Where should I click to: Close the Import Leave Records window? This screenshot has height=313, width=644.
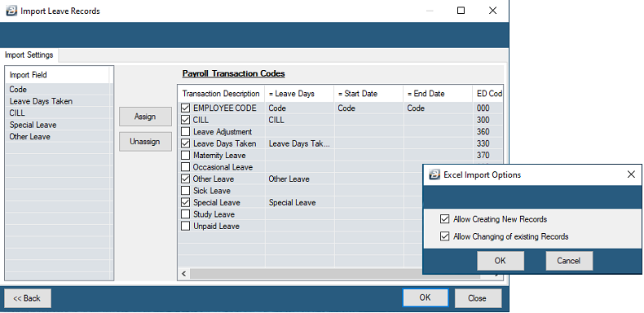tap(493, 11)
